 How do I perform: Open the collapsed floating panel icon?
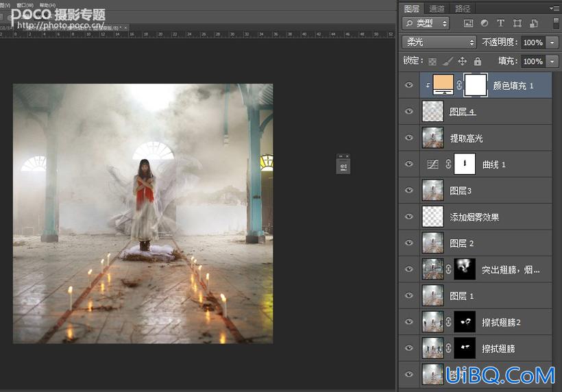point(343,167)
